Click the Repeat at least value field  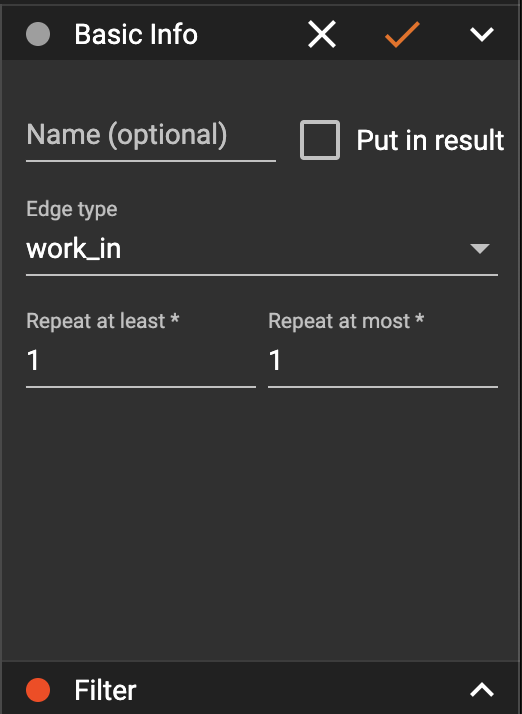click(141, 361)
